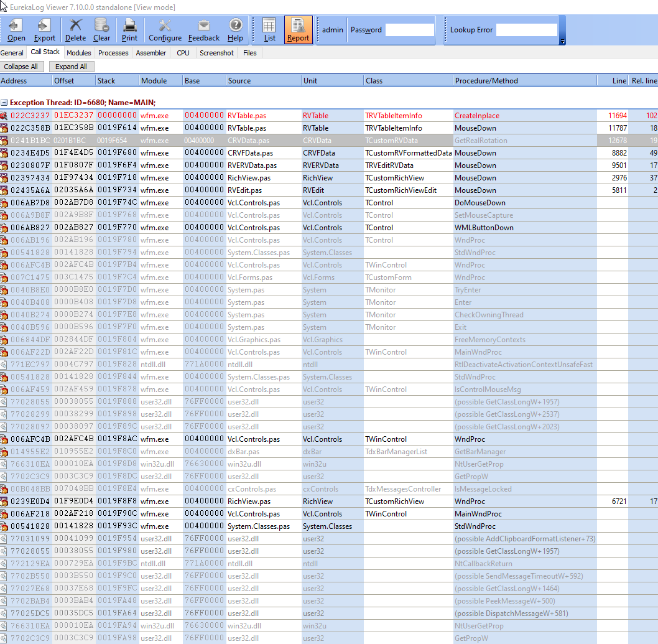Screen dimensions: 658x644
Task: Click the toolbar overflow arrow
Action: tap(563, 42)
